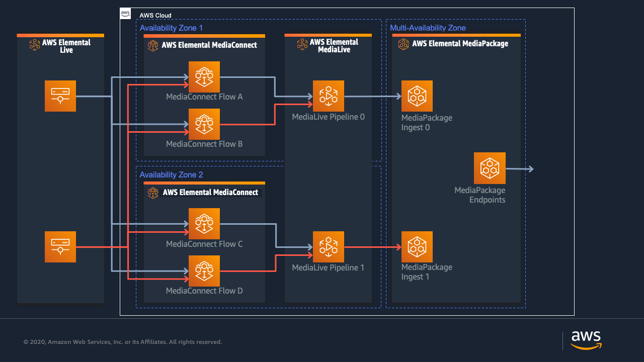Viewport: 644px width, 362px height.
Task: Click the "MediaPackage Endpoints" label
Action: point(480,195)
